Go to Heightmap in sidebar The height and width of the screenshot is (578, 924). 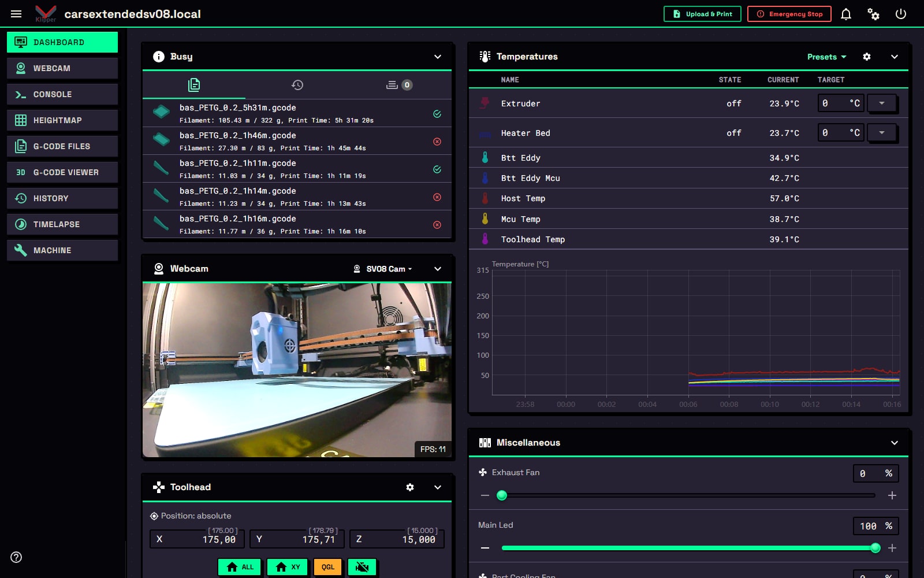[62, 120]
